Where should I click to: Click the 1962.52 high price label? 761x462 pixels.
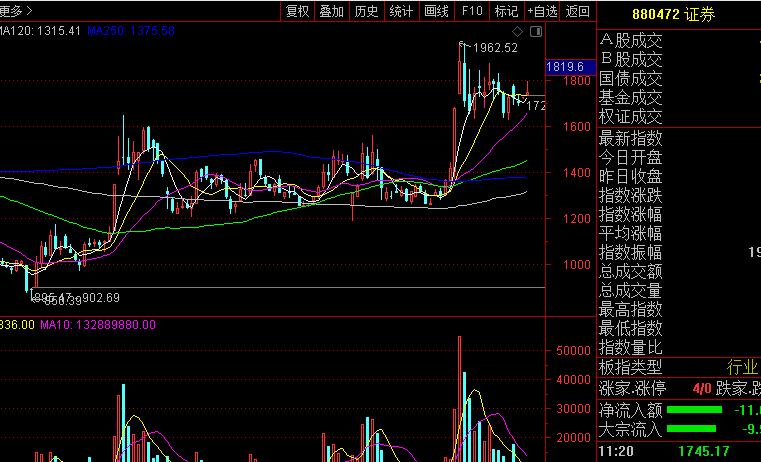[495, 48]
